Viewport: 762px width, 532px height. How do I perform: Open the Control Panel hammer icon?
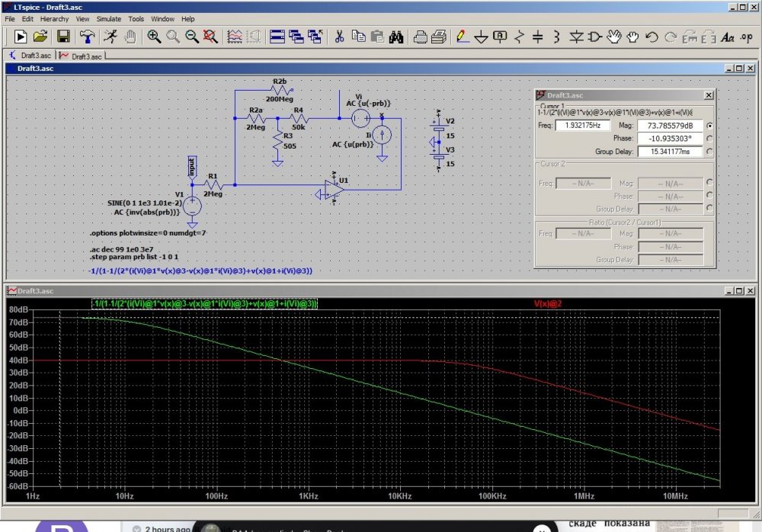[x=88, y=36]
